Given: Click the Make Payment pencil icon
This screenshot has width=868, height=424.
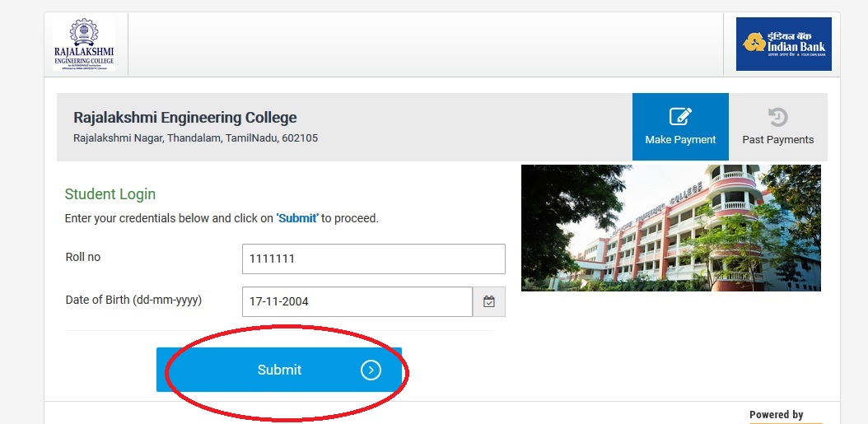Looking at the screenshot, I should coord(680,116).
